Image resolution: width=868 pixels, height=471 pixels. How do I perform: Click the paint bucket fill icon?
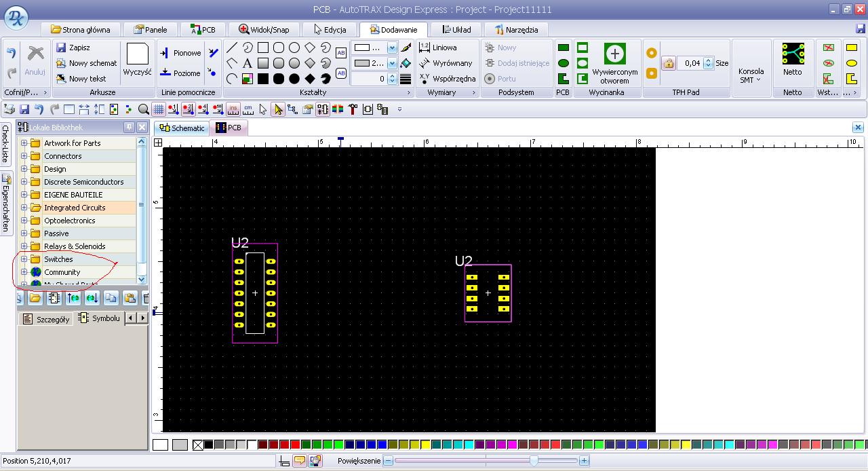tap(406, 63)
